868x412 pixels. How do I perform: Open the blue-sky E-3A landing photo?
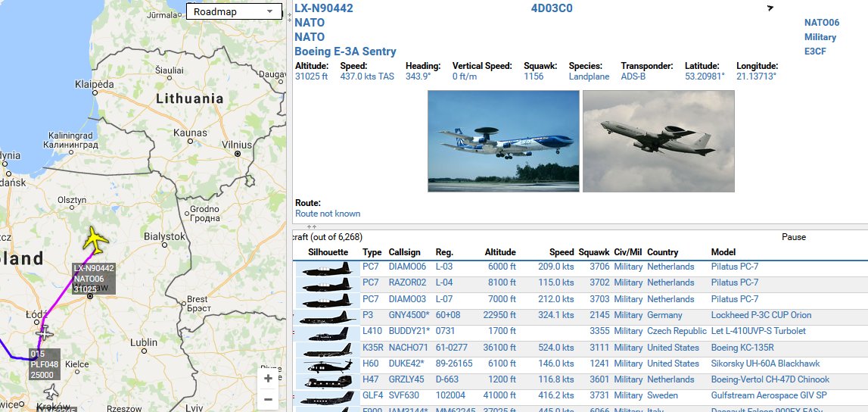click(x=503, y=141)
